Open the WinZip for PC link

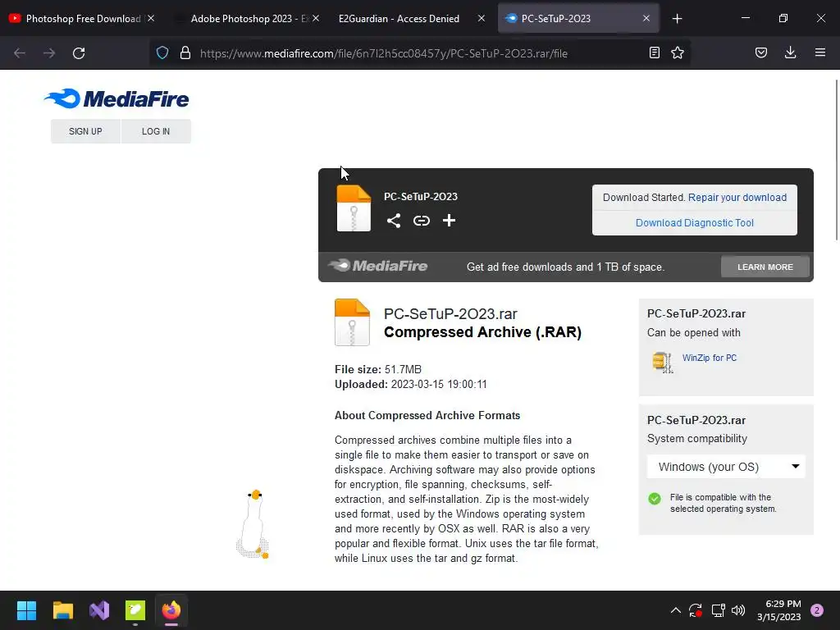710,358
